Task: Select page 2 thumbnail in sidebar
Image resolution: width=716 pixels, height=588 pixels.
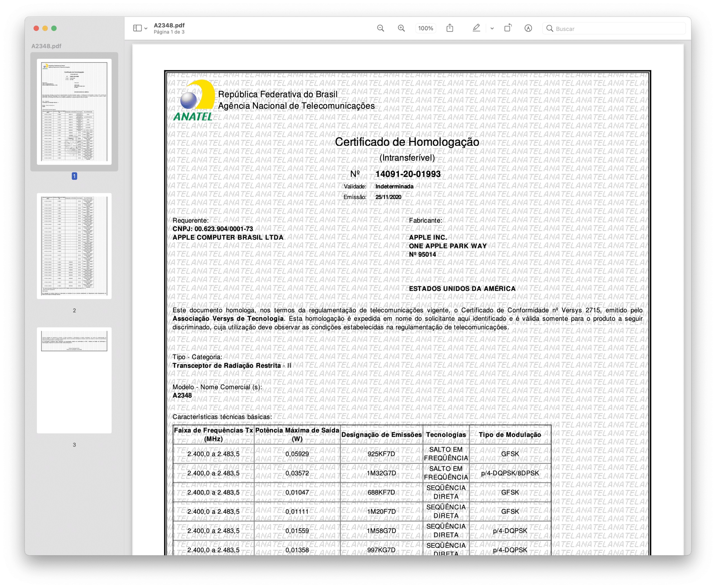Action: [74, 246]
